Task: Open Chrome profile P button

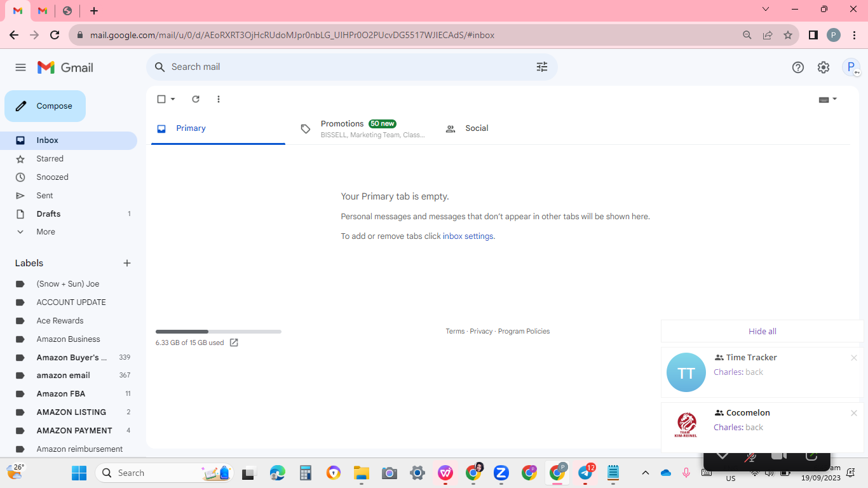Action: pos(834,35)
